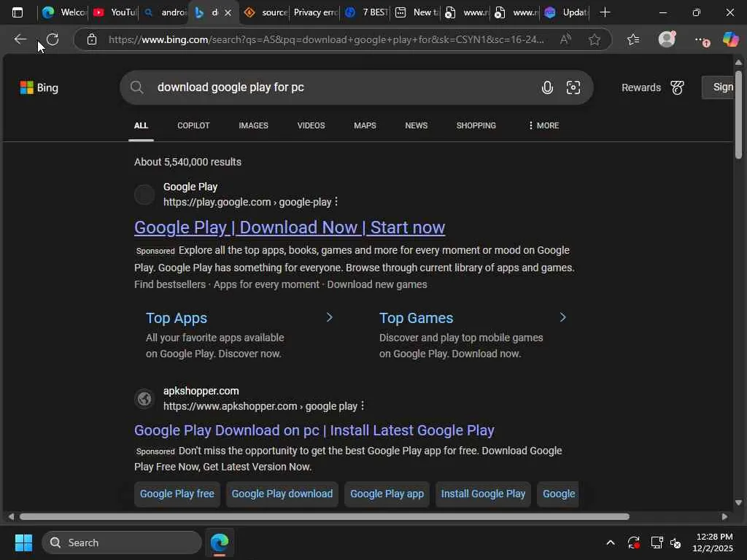
Task: Launch Copilot from the toolbar icon
Action: 730,39
